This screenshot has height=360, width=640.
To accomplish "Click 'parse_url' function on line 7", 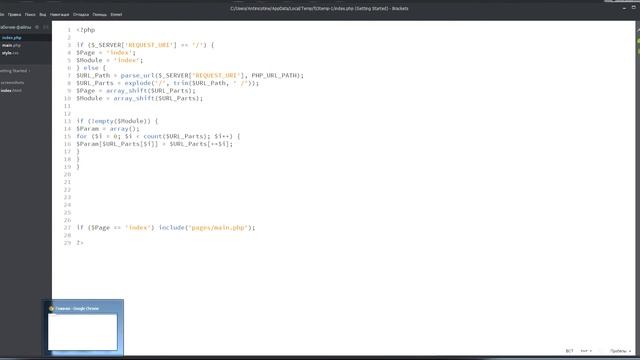I will [138, 76].
